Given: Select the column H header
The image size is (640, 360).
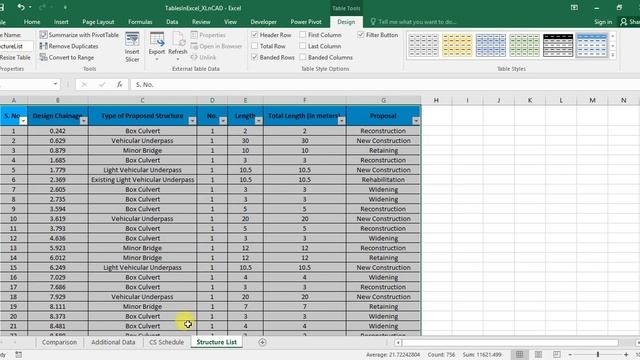Looking at the screenshot, I should (436, 100).
